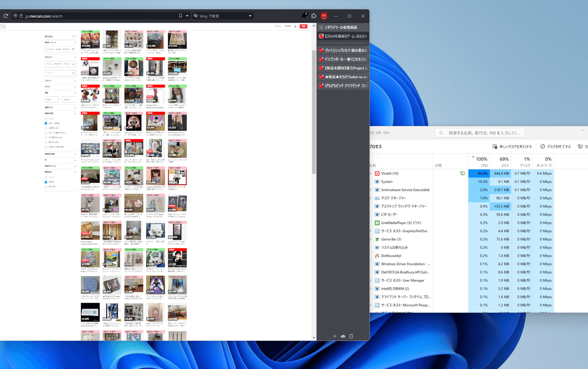The height and width of the screenshot is (369, 588).
Task: Expand the Vivaldi (16) process group
Action: [370, 173]
